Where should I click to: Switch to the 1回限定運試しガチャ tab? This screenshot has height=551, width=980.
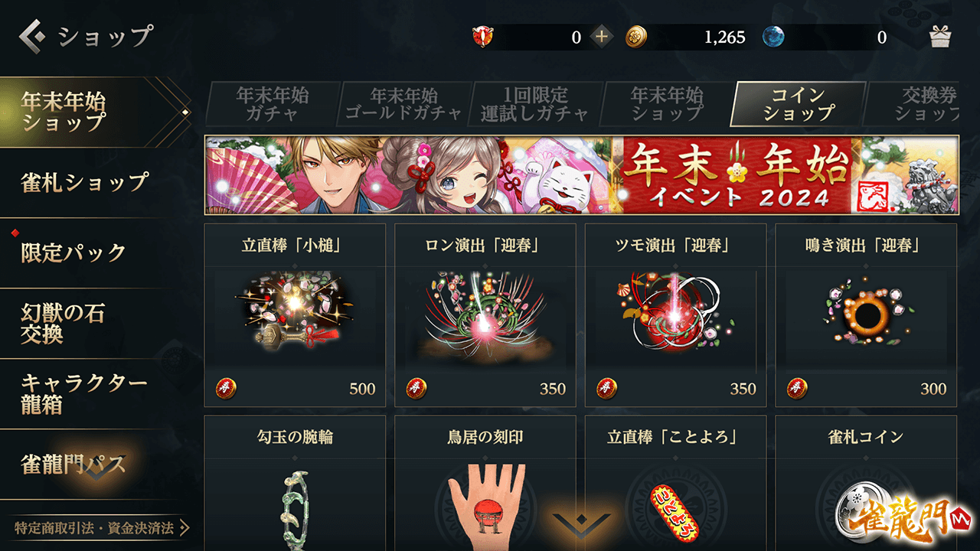[534, 104]
